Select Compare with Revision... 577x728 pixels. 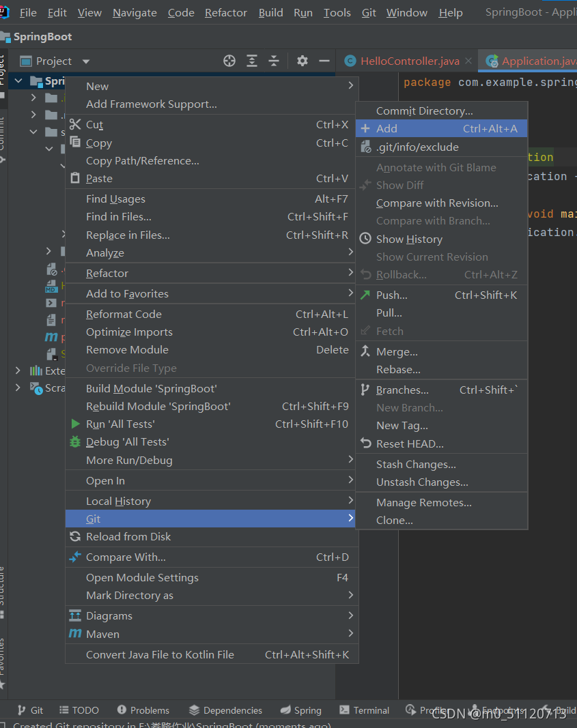442,203
